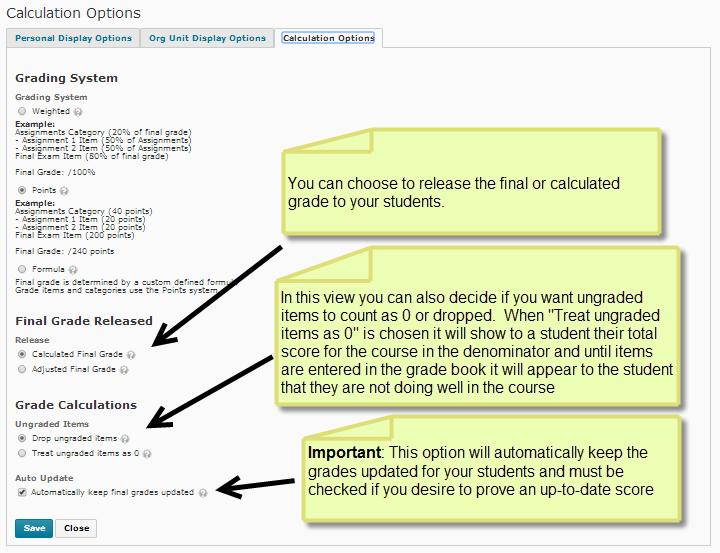
Task: Click help icon for Calculated Final Grade
Action: coord(131,354)
